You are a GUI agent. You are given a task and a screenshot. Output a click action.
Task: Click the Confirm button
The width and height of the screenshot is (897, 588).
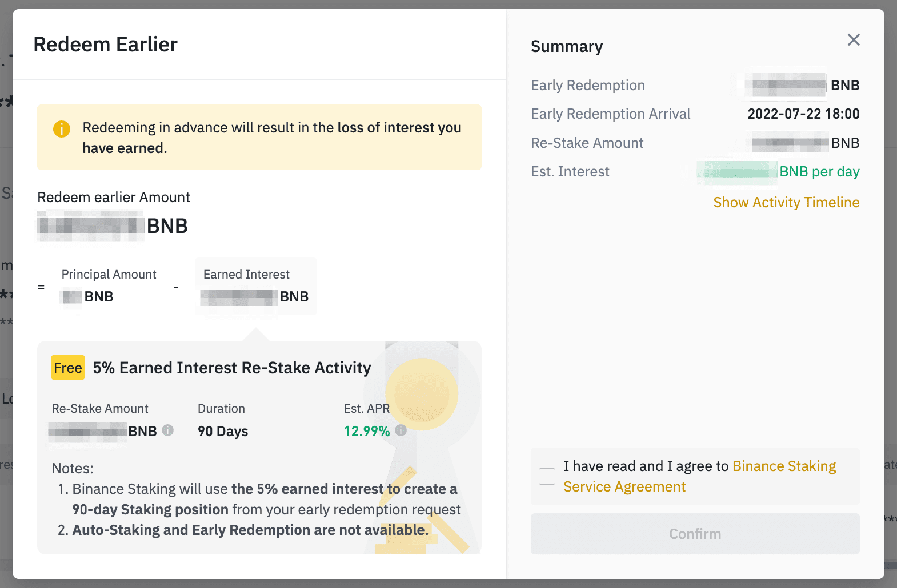coord(695,534)
